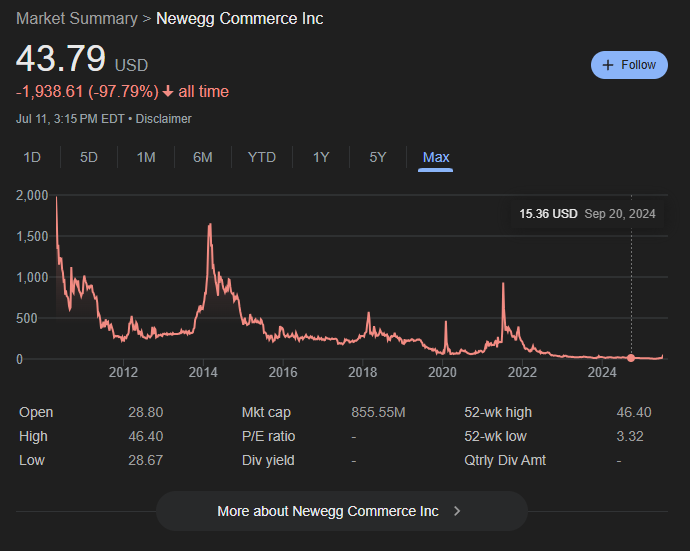Click the Open value 28.80
Image resolution: width=690 pixels, height=551 pixels.
point(146,412)
